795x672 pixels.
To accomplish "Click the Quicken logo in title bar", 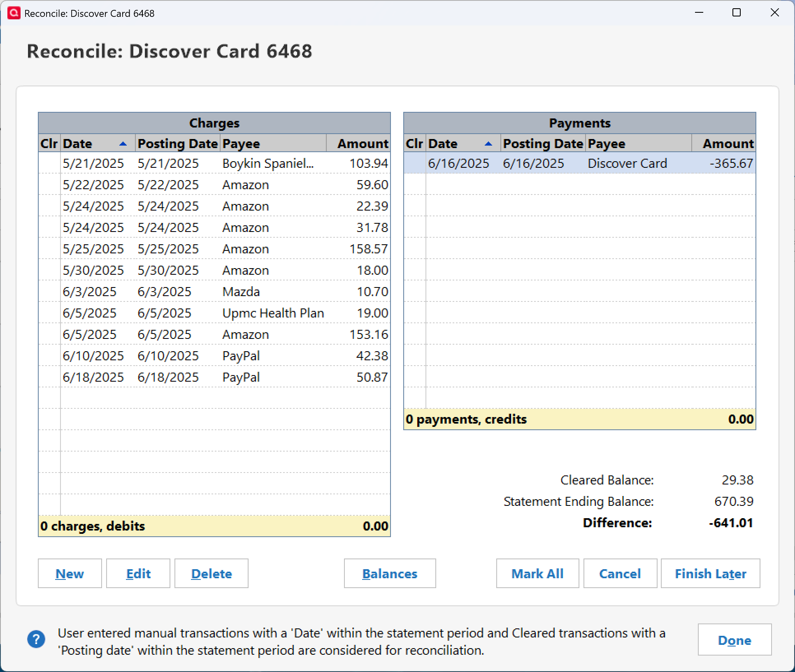I will point(14,13).
